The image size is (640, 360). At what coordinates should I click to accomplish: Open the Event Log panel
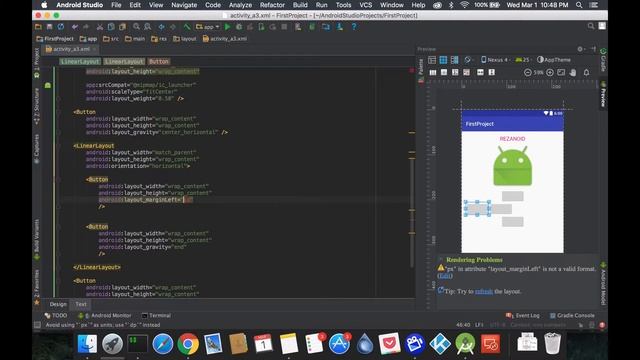[x=523, y=316]
